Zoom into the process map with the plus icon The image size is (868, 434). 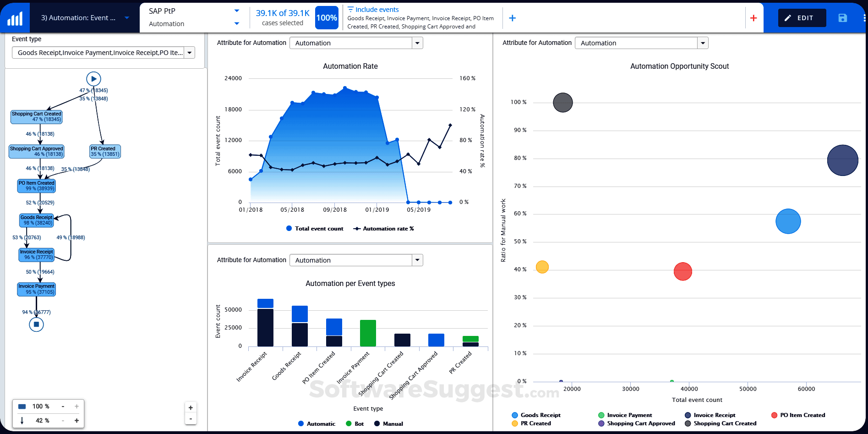191,407
